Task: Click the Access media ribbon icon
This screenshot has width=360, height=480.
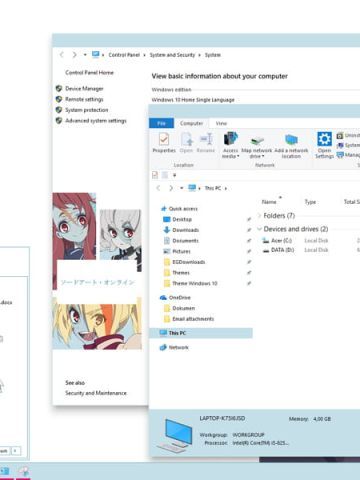Action: coord(231,139)
